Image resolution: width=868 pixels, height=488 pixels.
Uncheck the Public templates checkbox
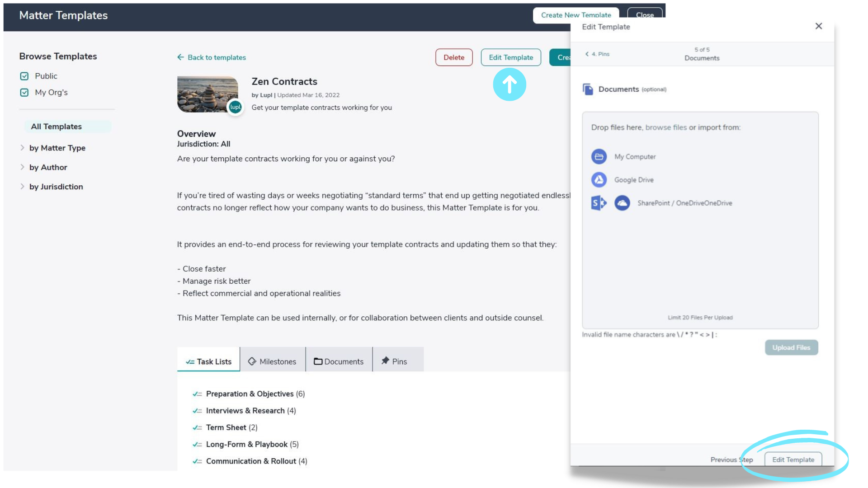[x=24, y=76]
